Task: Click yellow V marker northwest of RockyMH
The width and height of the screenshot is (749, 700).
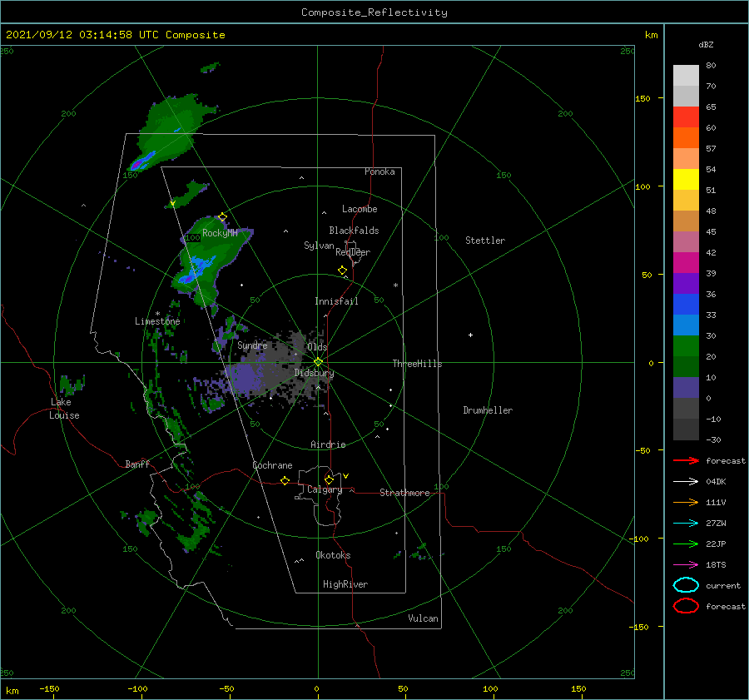Action: click(x=173, y=204)
